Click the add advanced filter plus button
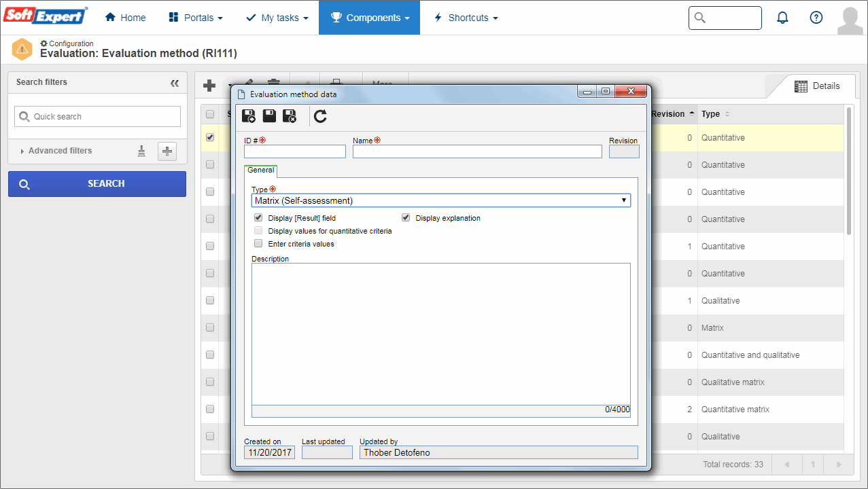Viewport: 868px width, 489px height. (167, 151)
